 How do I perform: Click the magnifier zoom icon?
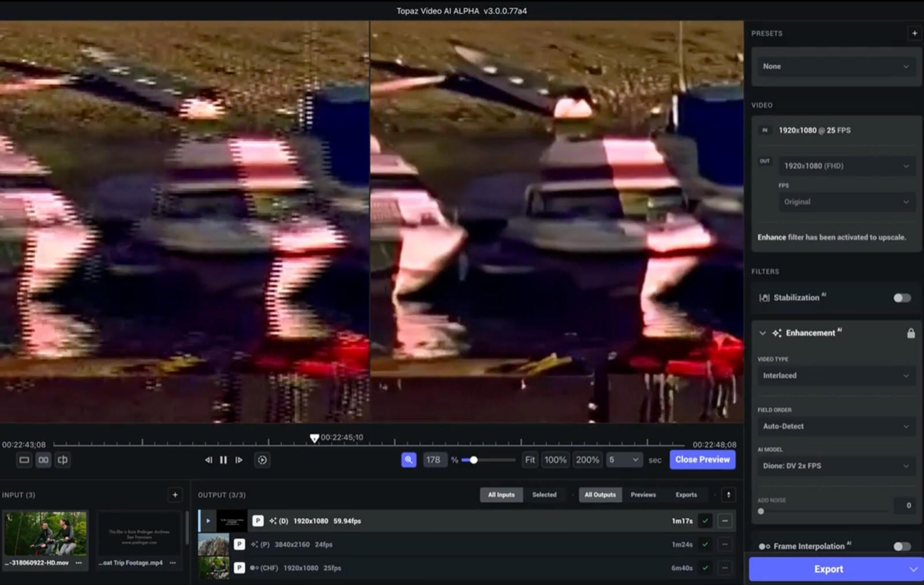[x=408, y=460]
